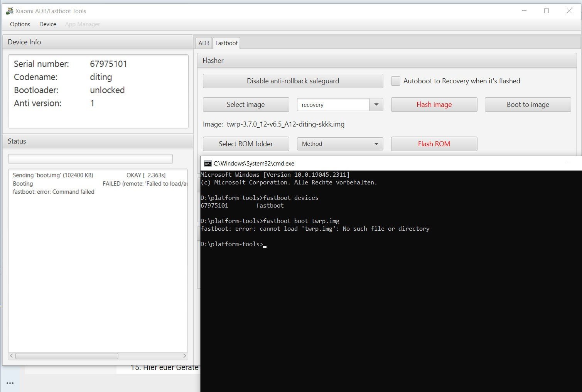Close the Xiaomi ADB/Fastboot Tools window

click(x=569, y=11)
